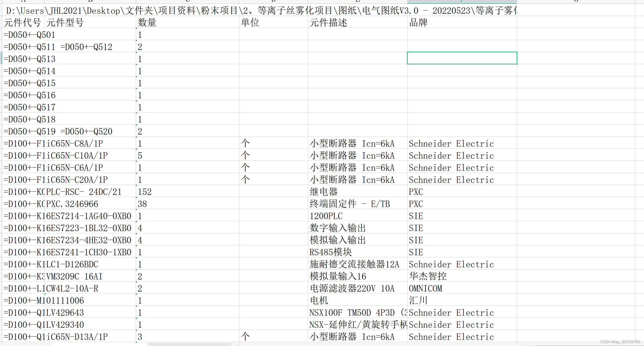644x346 pixels.
Task: Click model cell PXC.3246966
Action: (90, 203)
